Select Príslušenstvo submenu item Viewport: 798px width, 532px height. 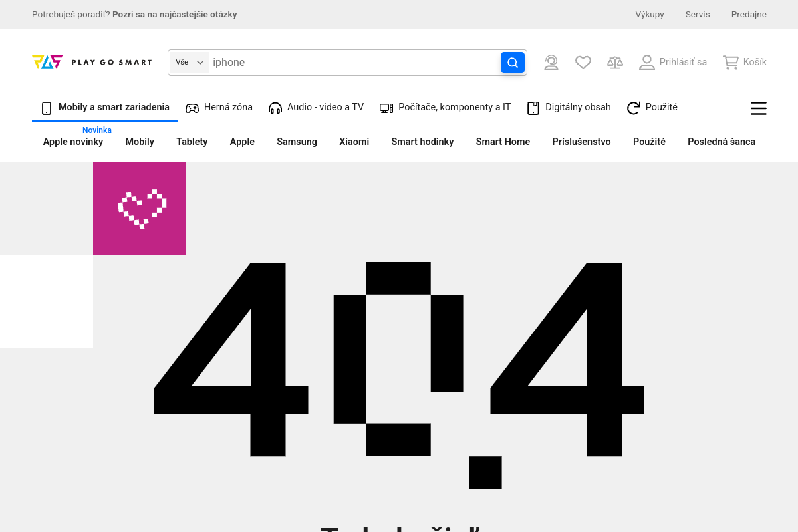pyautogui.click(x=581, y=142)
